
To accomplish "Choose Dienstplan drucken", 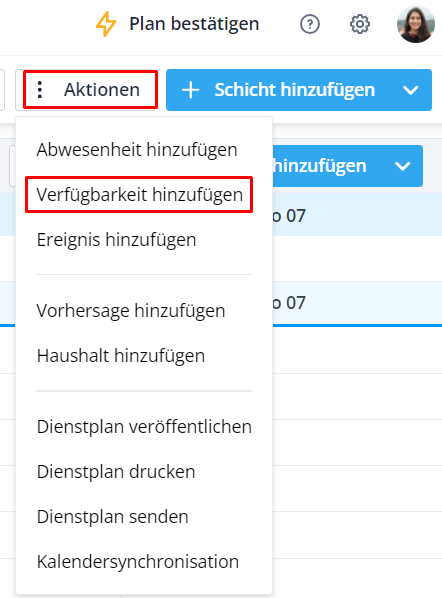I will coord(116,472).
